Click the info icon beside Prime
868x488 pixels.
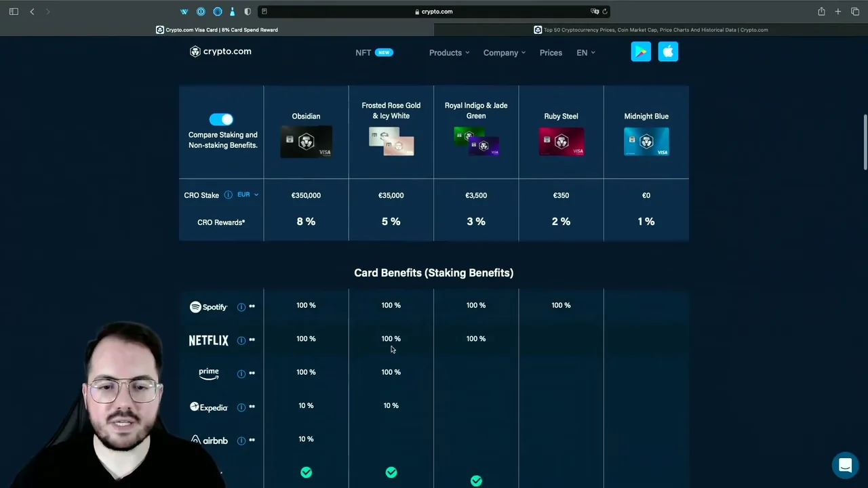coord(241,373)
